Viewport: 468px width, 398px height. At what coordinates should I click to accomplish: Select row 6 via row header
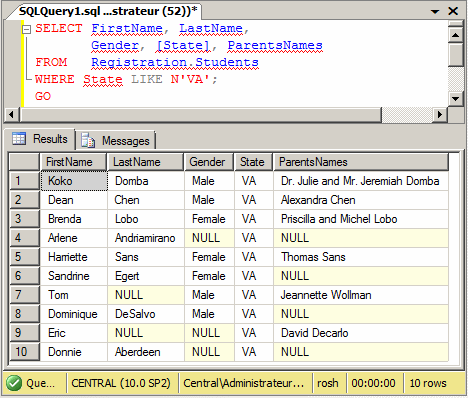(x=24, y=276)
